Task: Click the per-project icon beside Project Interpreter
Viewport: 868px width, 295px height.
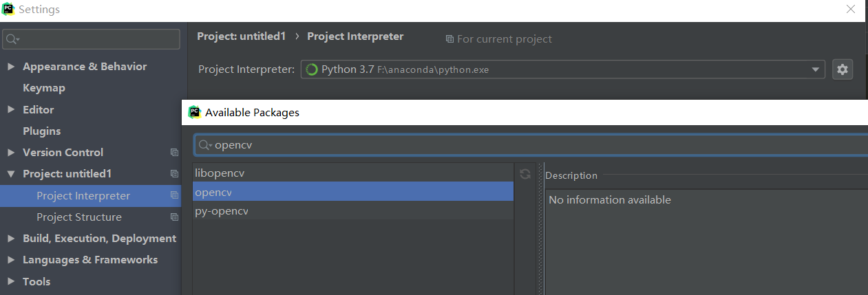Action: [174, 195]
